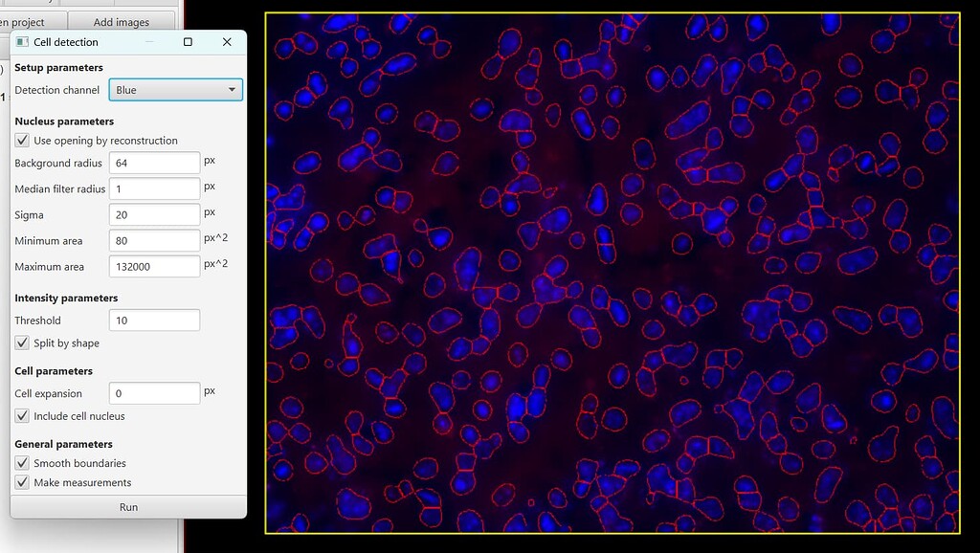
Task: Edit the Cell expansion value
Action: [154, 393]
